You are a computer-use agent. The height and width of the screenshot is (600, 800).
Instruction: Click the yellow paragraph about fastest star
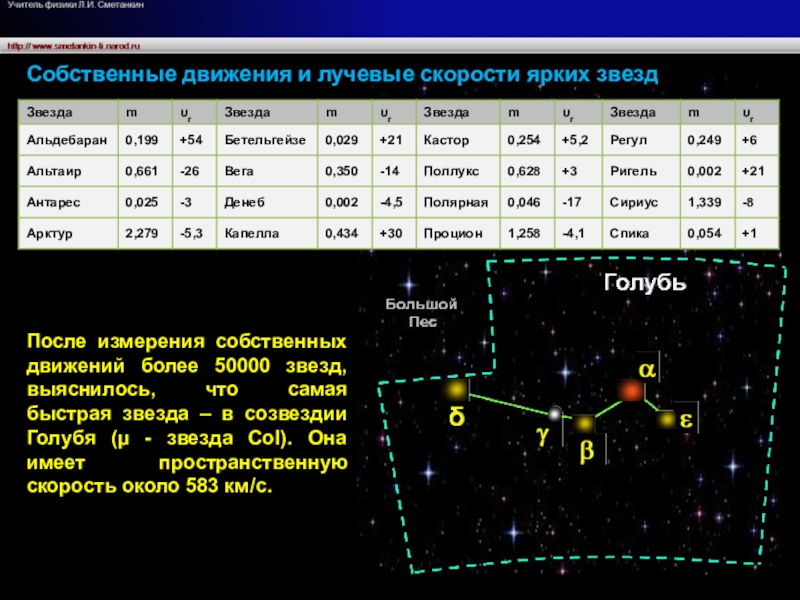pos(187,413)
